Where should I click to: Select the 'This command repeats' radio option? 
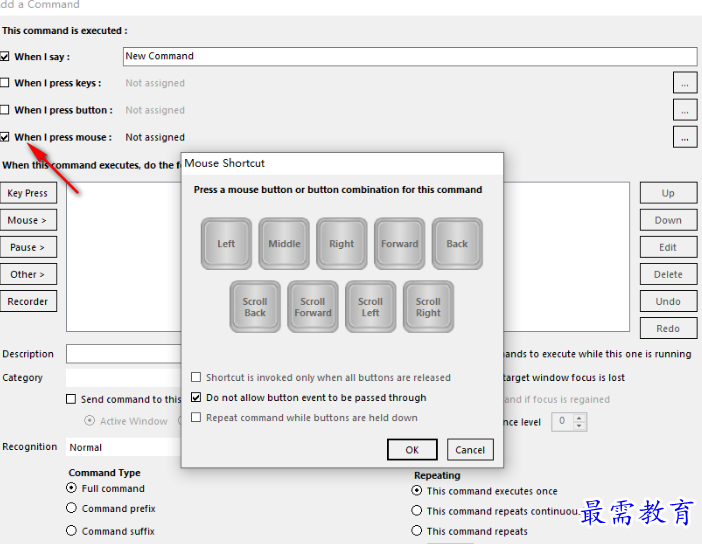pyautogui.click(x=417, y=531)
